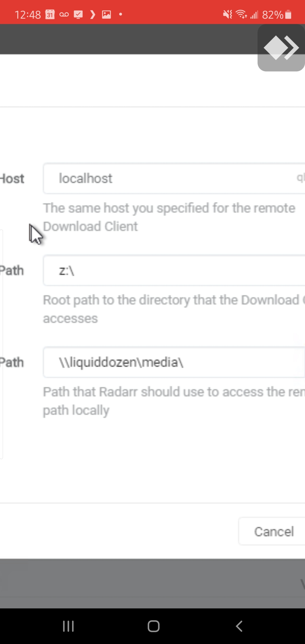Tap the picture notification icon
This screenshot has height=644, width=305.
106,14
